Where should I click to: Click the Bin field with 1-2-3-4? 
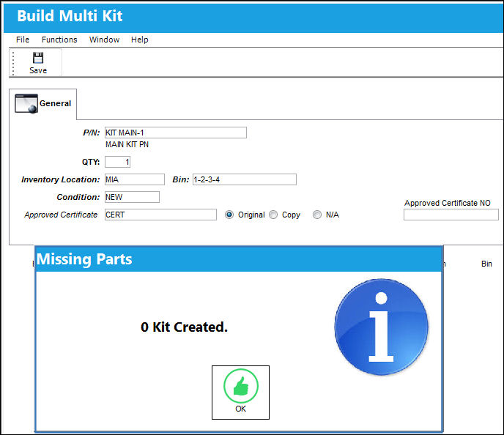coord(244,179)
